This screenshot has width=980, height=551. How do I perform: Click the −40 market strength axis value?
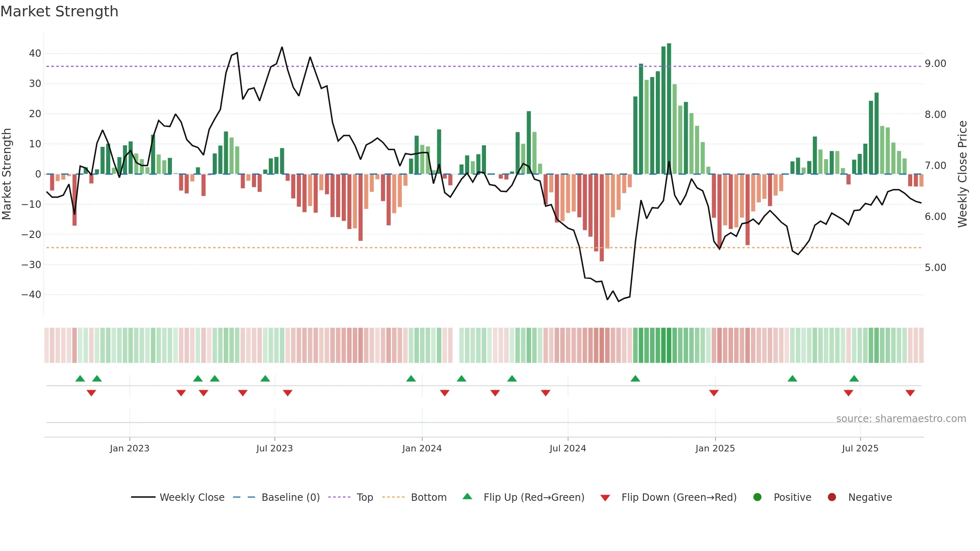coord(31,295)
